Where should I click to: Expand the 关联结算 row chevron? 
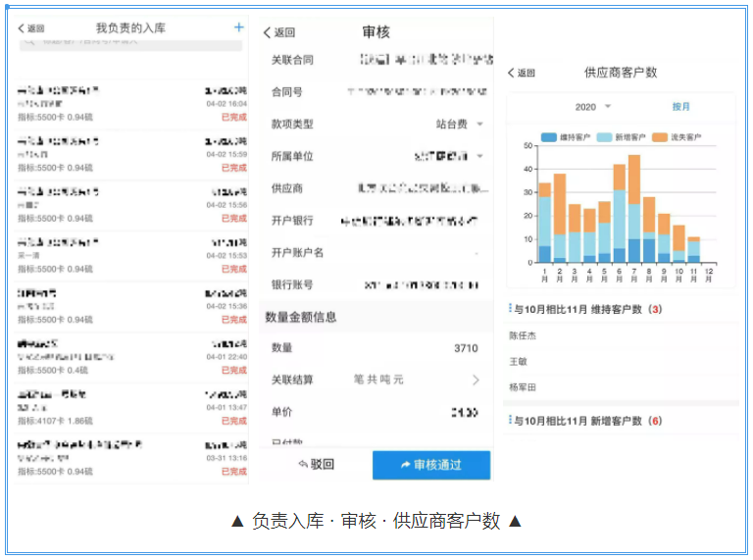click(477, 380)
